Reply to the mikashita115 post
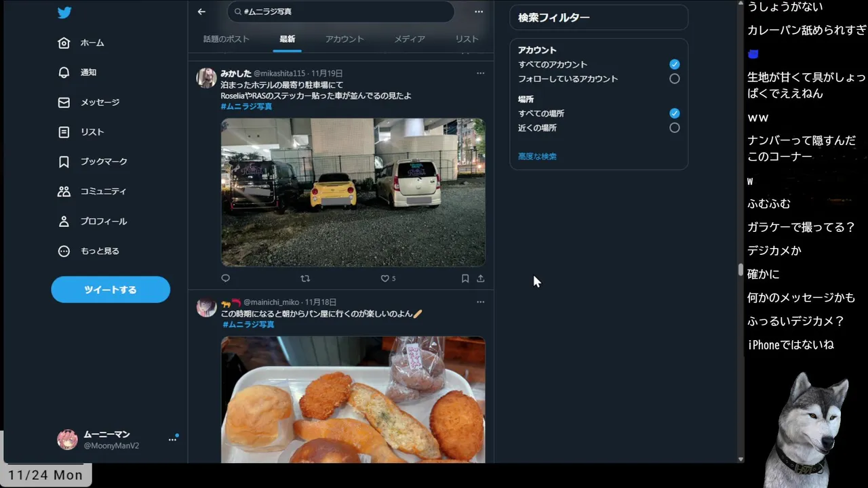The image size is (868, 488). 226,278
